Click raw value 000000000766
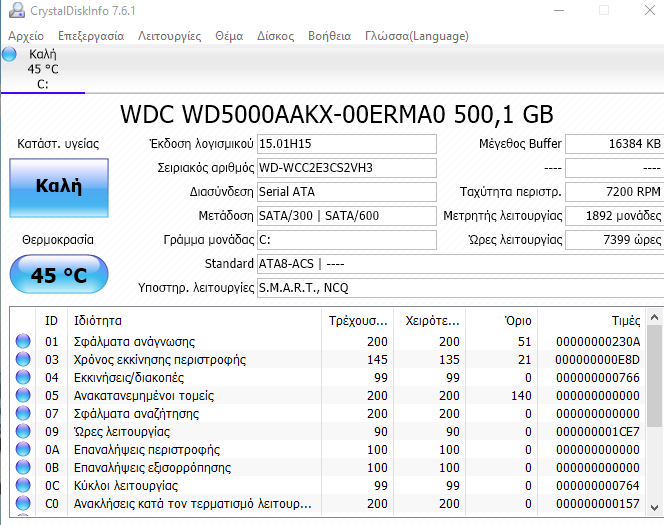The height and width of the screenshot is (525, 664). coord(598,377)
